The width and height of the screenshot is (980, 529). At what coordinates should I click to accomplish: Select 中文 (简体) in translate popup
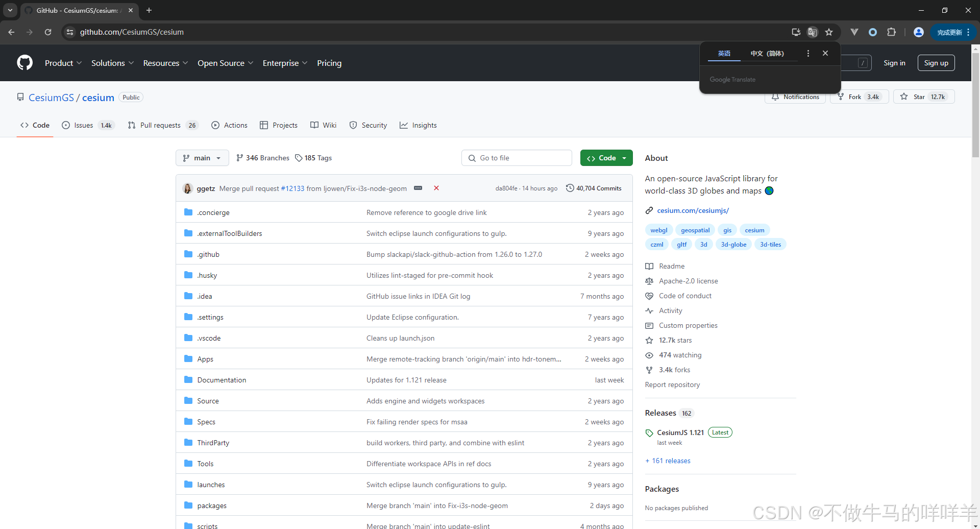767,53
